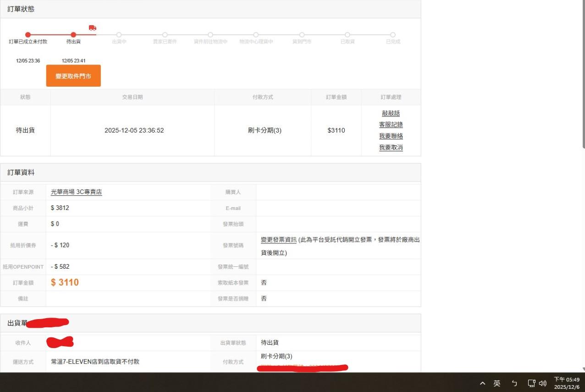Viewport: 585px width, 392px height.
Task: Select the 已完成 final progress step circle
Action: [393, 35]
